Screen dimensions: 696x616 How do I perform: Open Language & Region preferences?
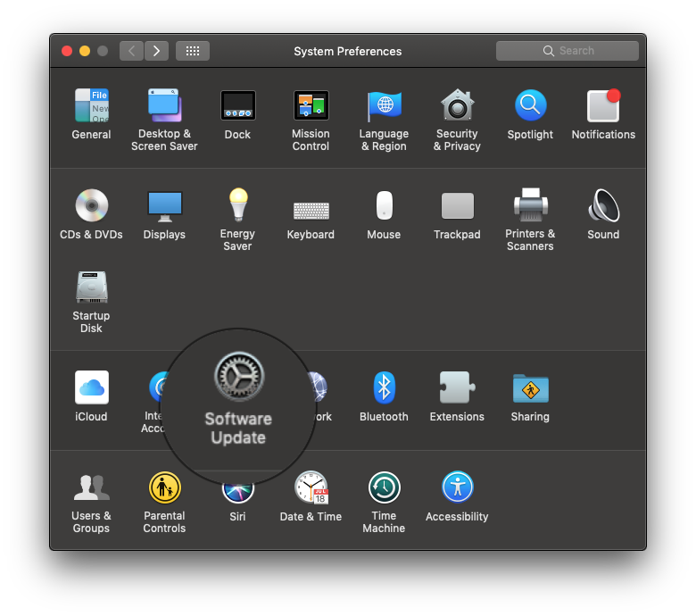[384, 106]
